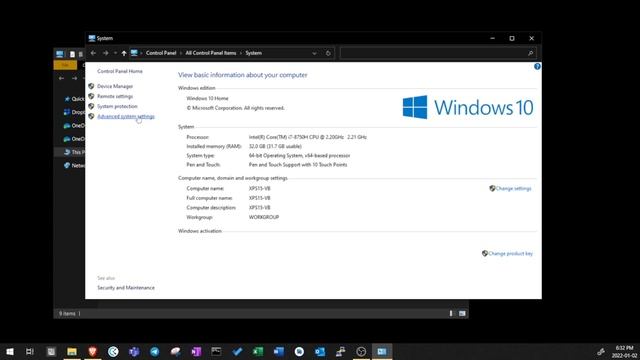The image size is (640, 360).
Task: Open the clock showing 6:32 PM
Action: coord(624,352)
